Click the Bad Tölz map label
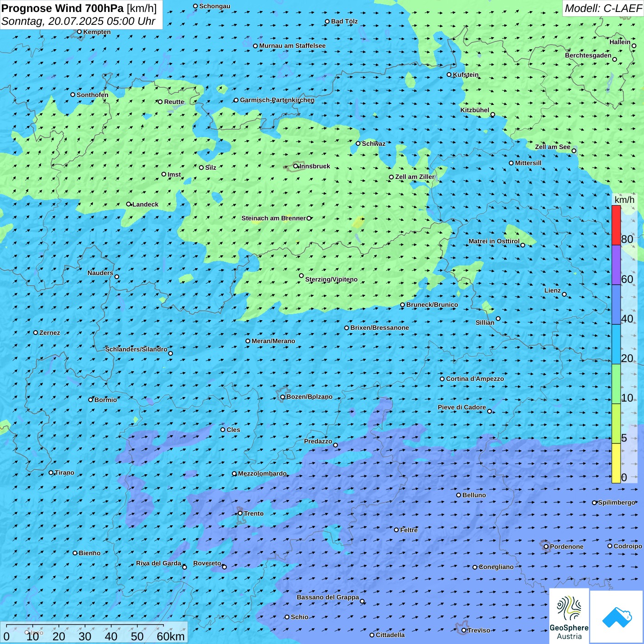 [x=344, y=21]
